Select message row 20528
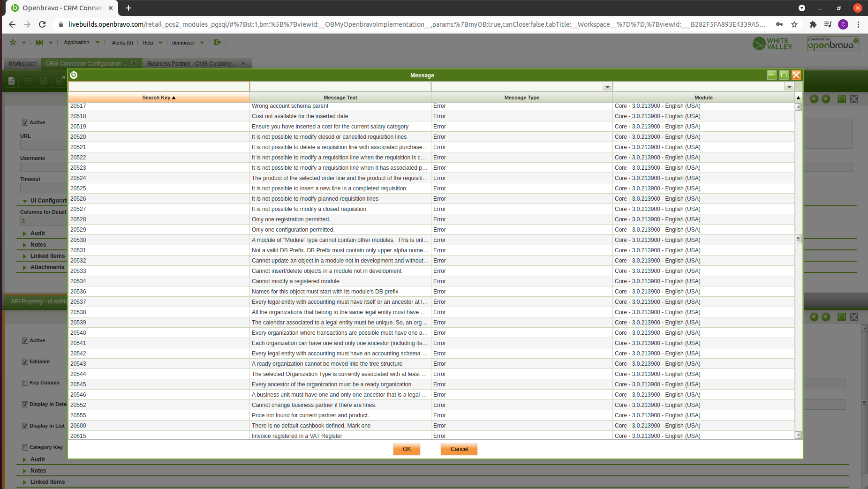Image resolution: width=868 pixels, height=489 pixels. (x=431, y=219)
